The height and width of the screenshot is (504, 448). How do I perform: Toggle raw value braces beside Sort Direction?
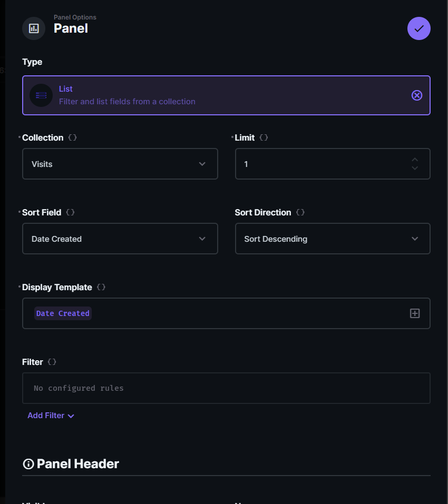(x=300, y=212)
